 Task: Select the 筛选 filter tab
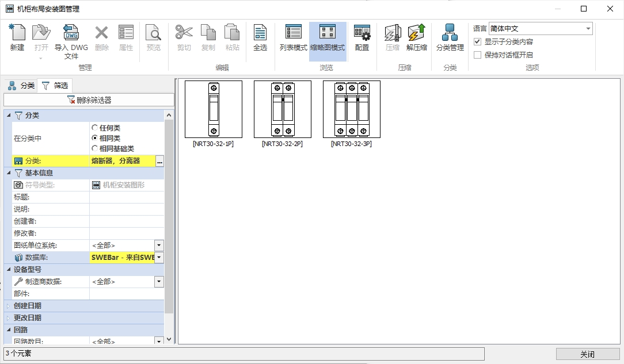tap(55, 86)
